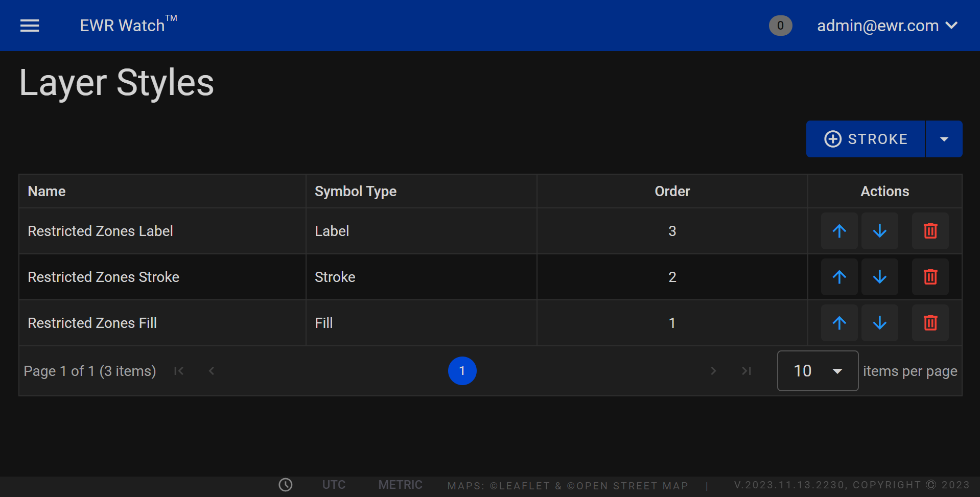The height and width of the screenshot is (497, 980).
Task: Click the Actions column header
Action: 885,191
